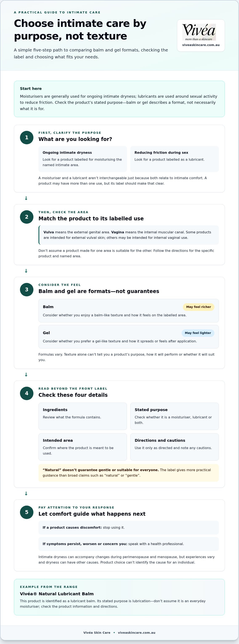The width and height of the screenshot is (239, 644).
Task: Select the Ingredients detail card
Action: [x=83, y=416]
